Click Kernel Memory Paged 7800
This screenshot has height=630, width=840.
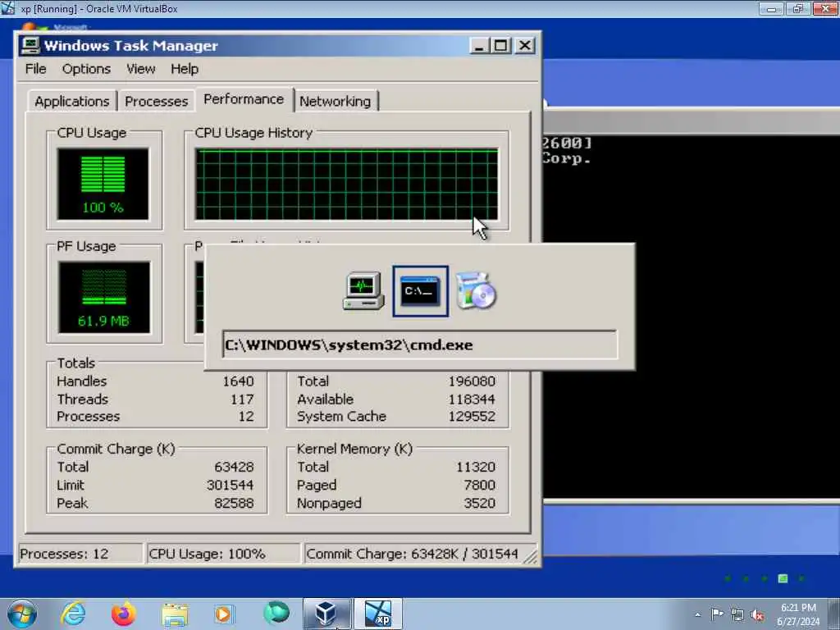tap(479, 485)
